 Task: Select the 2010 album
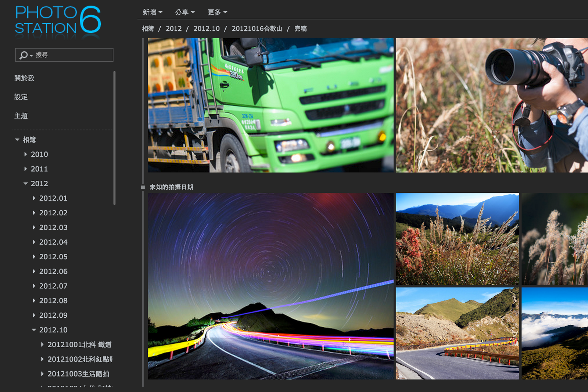(39, 154)
